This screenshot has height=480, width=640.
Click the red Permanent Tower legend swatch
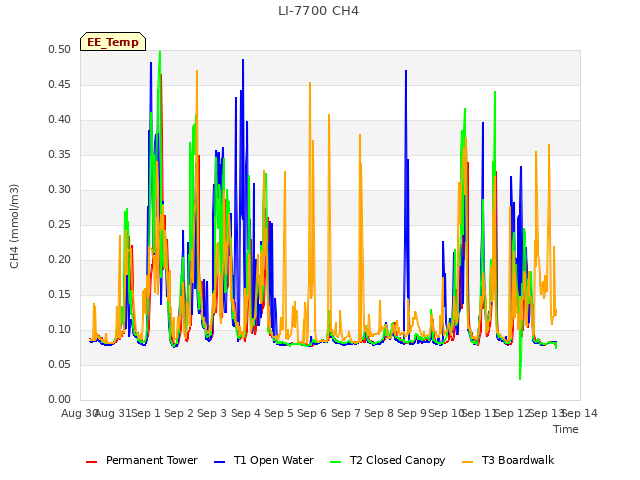pos(91,462)
